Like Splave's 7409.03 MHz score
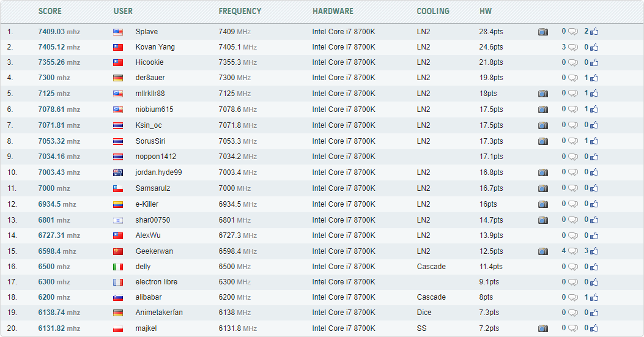Screen dimensions: 644x337 click(x=594, y=31)
